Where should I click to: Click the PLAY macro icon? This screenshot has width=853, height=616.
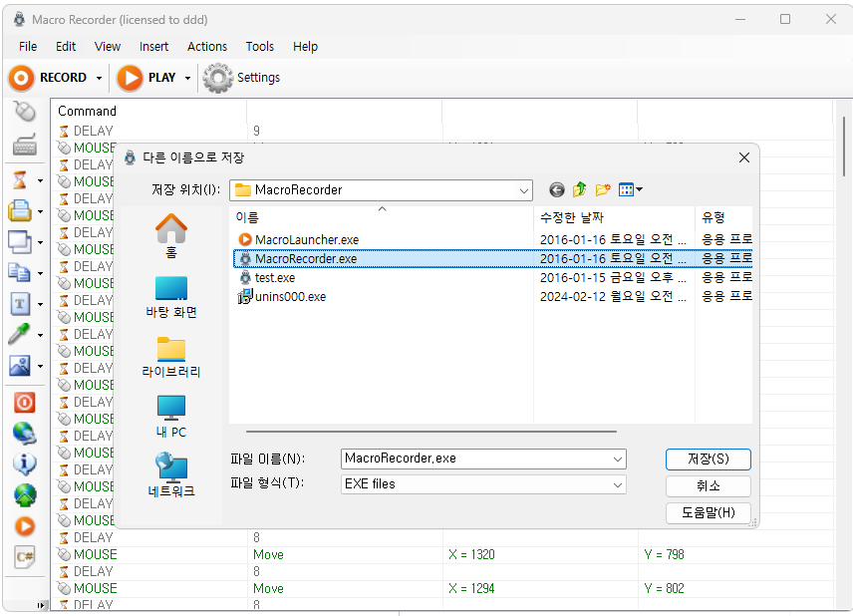click(130, 78)
